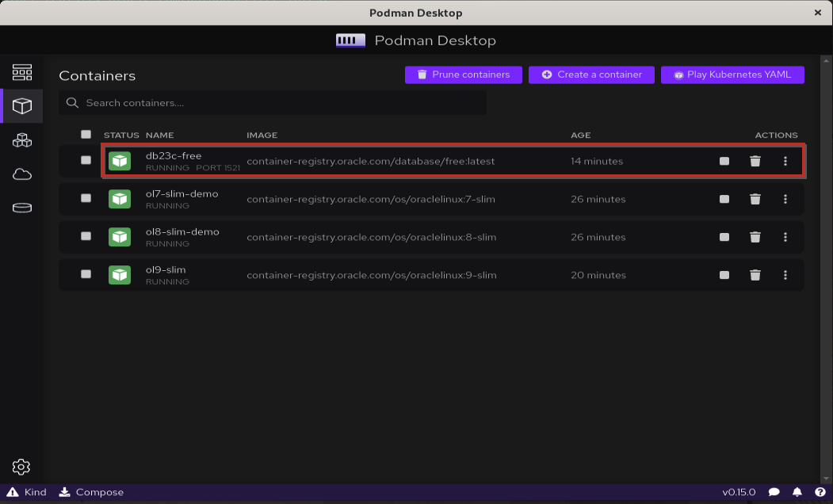The width and height of the screenshot is (833, 504).
Task: Open Compose from the status bar
Action: click(x=91, y=492)
